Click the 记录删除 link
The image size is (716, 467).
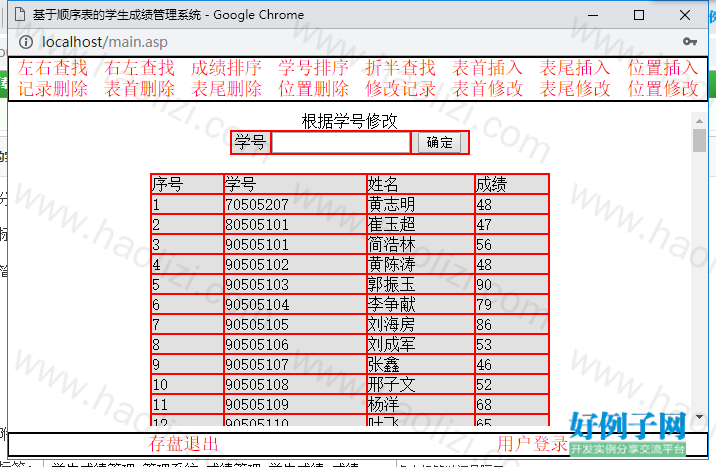[x=53, y=89]
